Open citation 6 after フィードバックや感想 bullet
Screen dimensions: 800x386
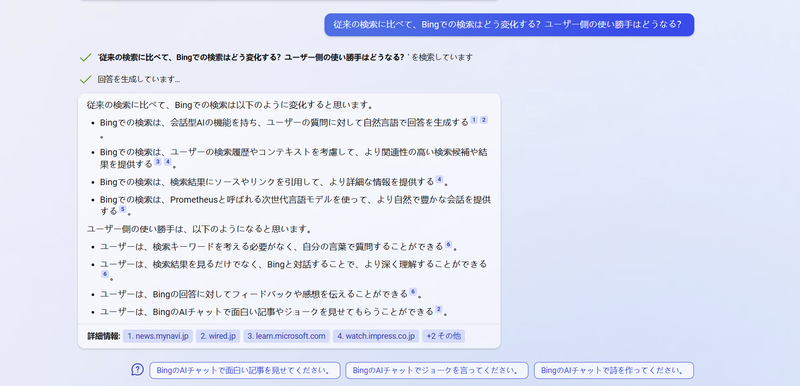click(413, 292)
